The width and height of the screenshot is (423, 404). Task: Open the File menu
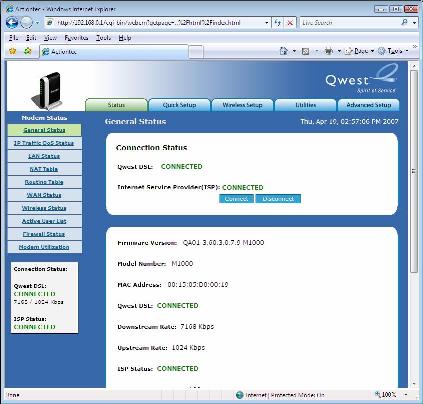(x=13, y=38)
